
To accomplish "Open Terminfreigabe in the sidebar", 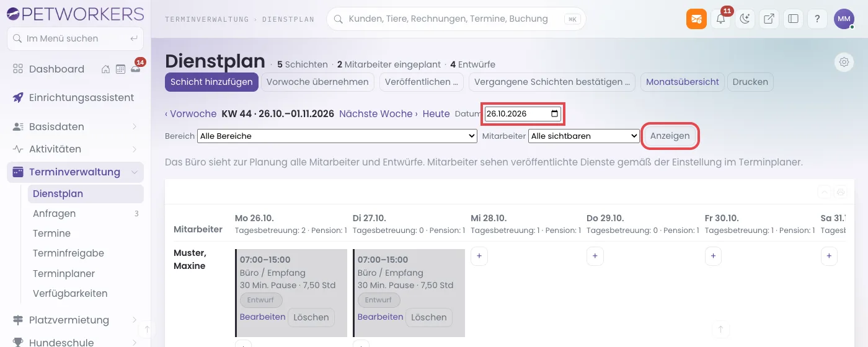I will (86, 253).
